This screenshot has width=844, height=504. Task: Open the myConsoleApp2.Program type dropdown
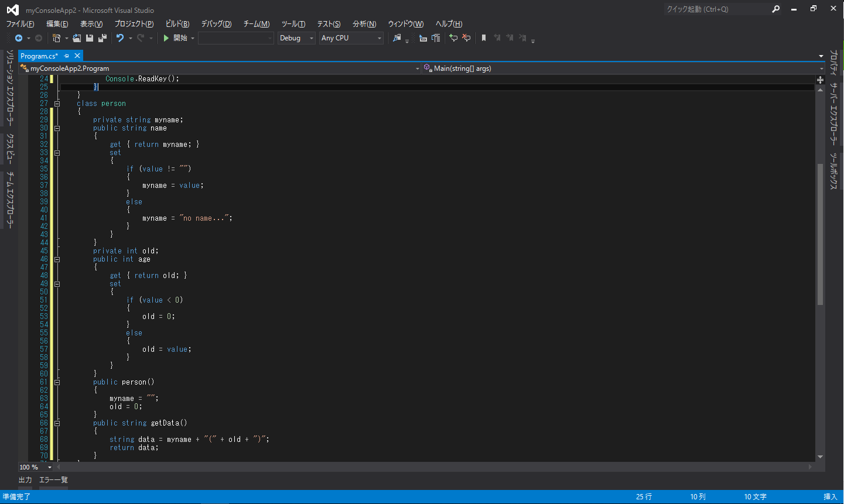[x=220, y=68]
